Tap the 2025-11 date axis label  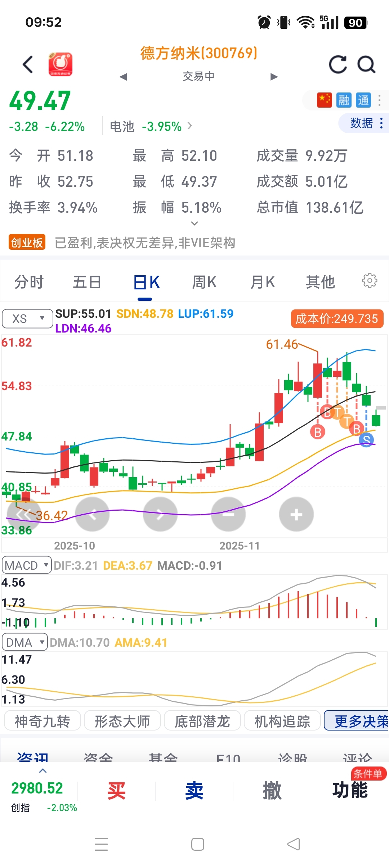point(240,546)
